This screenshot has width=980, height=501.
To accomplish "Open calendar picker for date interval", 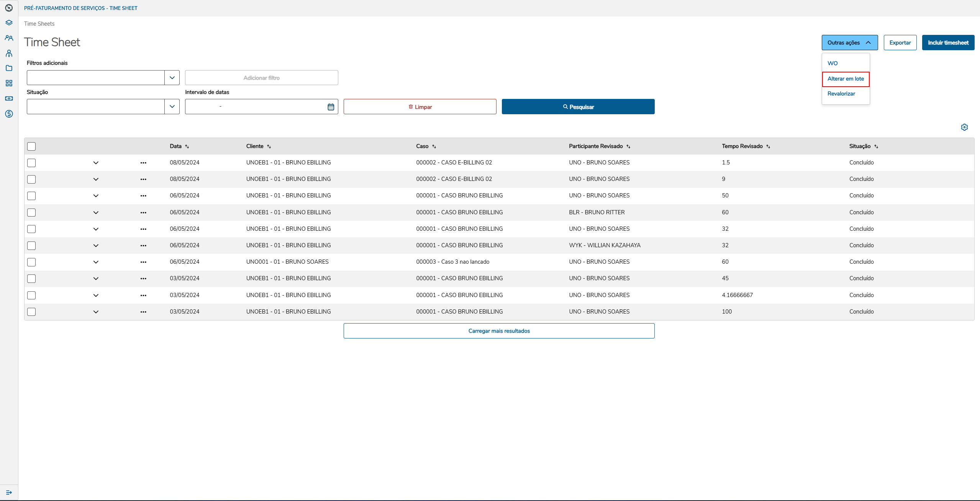I will [331, 107].
